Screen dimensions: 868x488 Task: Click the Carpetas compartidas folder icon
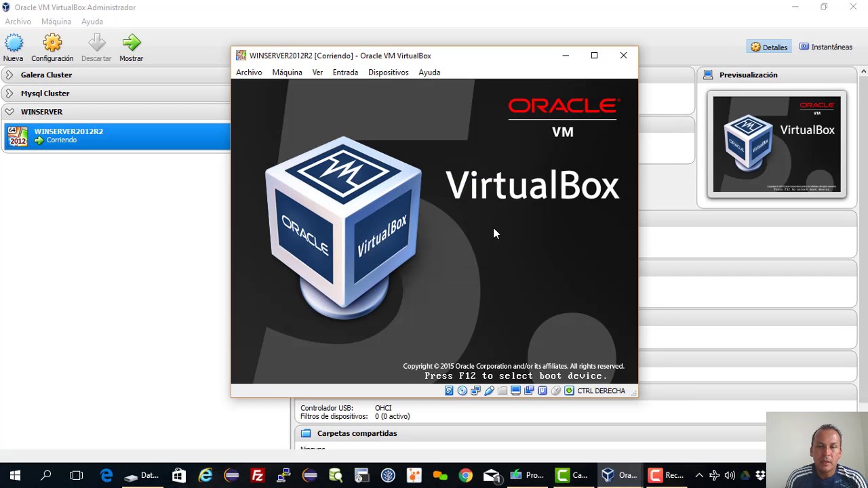pyautogui.click(x=306, y=433)
